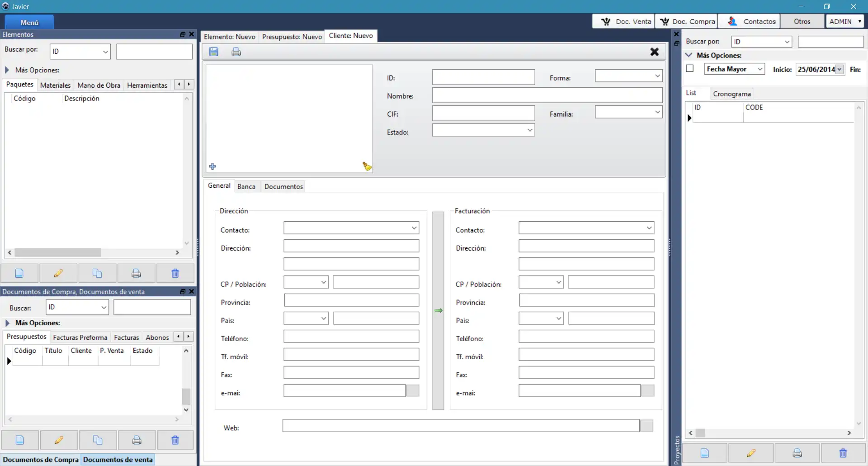Show the Documentos de Compra bottom tab

coord(41,460)
